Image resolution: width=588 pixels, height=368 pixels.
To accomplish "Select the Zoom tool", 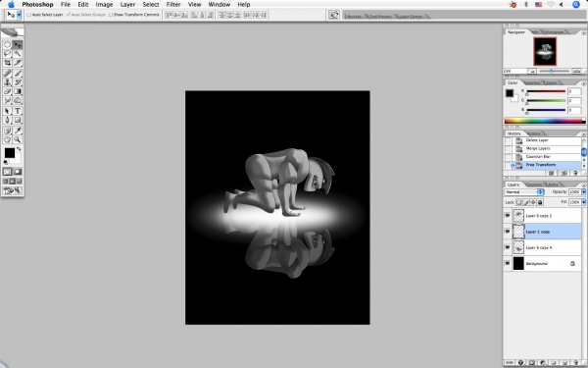I will point(18,139).
